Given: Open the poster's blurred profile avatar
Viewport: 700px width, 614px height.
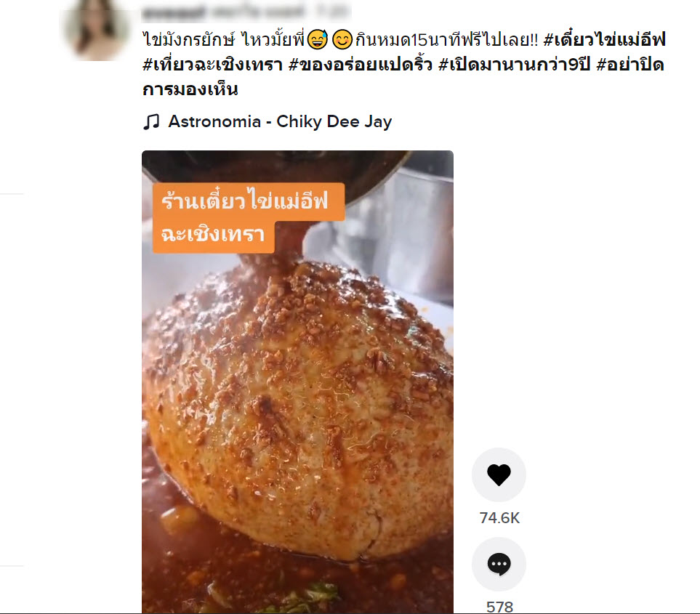Looking at the screenshot, I should 97,31.
